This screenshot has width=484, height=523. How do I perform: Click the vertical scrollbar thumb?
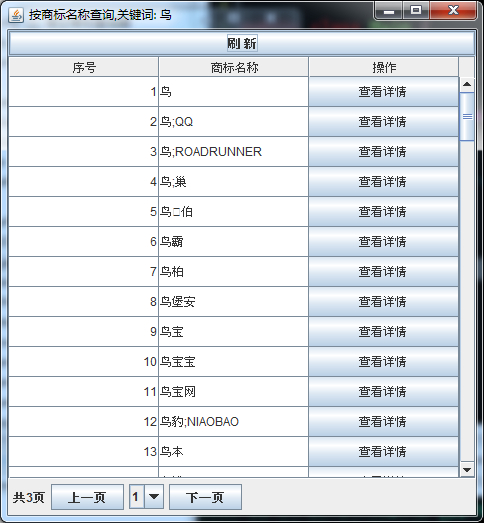(467, 116)
